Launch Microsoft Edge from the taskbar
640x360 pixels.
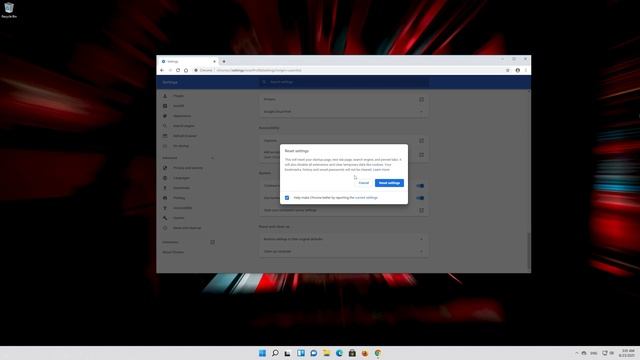[x=339, y=353]
